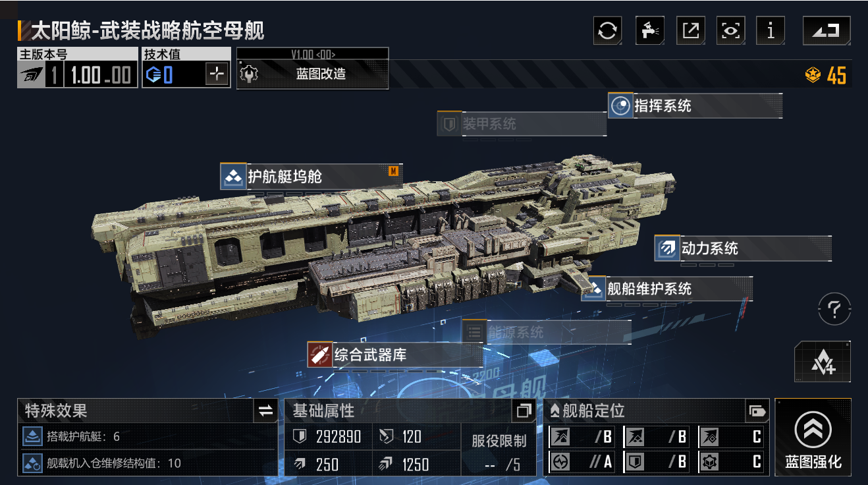868x485 pixels.
Task: Select the 舰船维护系统 module
Action: tap(667, 289)
